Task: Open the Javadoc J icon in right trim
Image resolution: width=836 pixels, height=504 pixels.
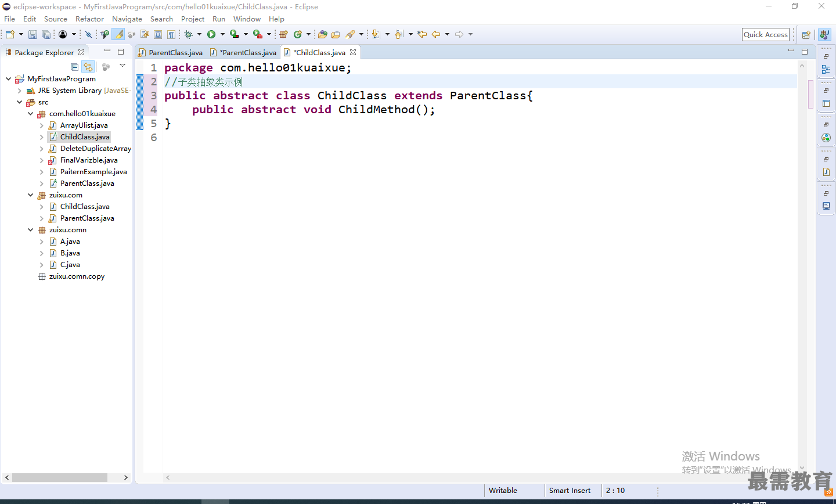Action: [826, 172]
